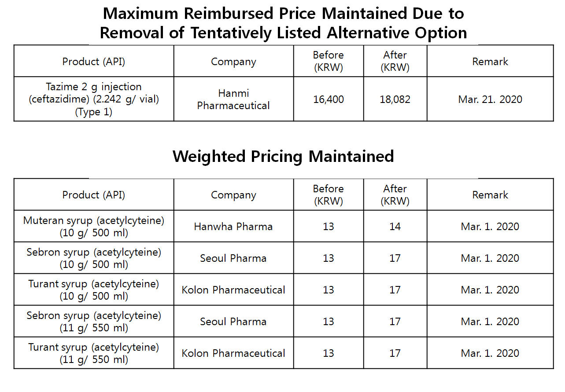Screen dimensions: 565x392
Task: Click the first table's Product (API) header
Action: 94,62
